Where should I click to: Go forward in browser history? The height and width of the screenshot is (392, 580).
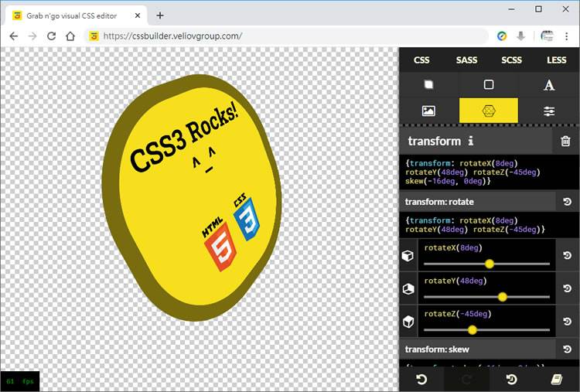[x=32, y=36]
